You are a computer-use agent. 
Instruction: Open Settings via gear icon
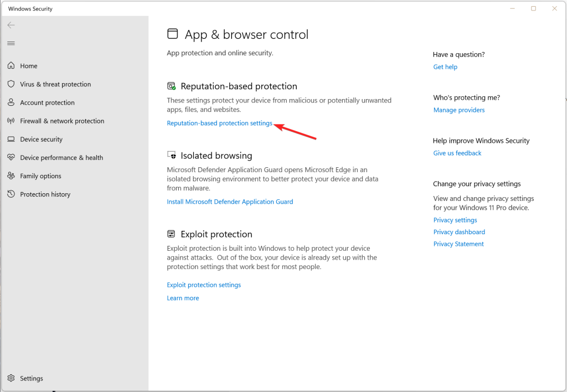pos(11,378)
